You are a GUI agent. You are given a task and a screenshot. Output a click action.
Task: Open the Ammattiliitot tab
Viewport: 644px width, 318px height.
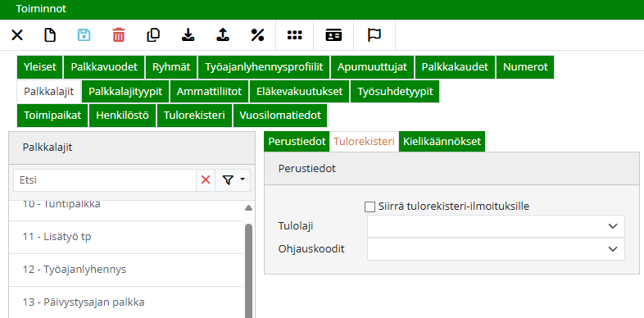click(x=209, y=91)
